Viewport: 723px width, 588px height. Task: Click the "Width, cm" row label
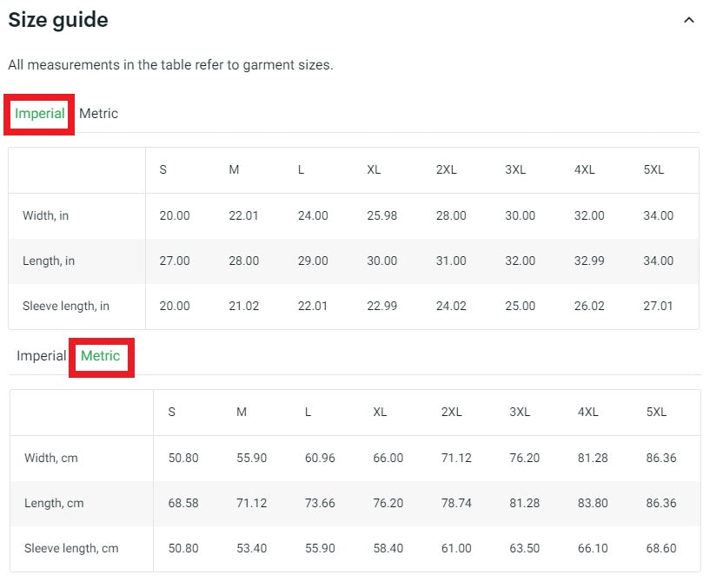click(51, 458)
